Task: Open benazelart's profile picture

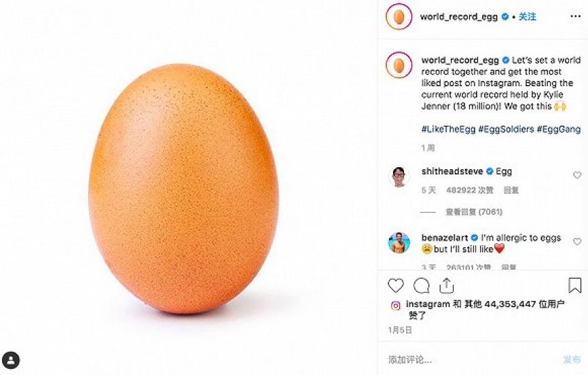Action: pyautogui.click(x=399, y=243)
